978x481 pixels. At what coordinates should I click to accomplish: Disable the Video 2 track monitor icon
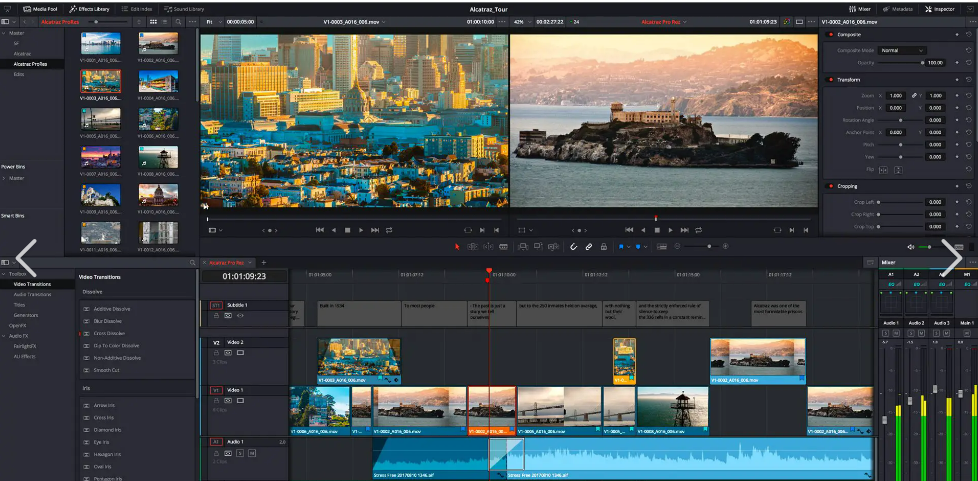tap(240, 353)
